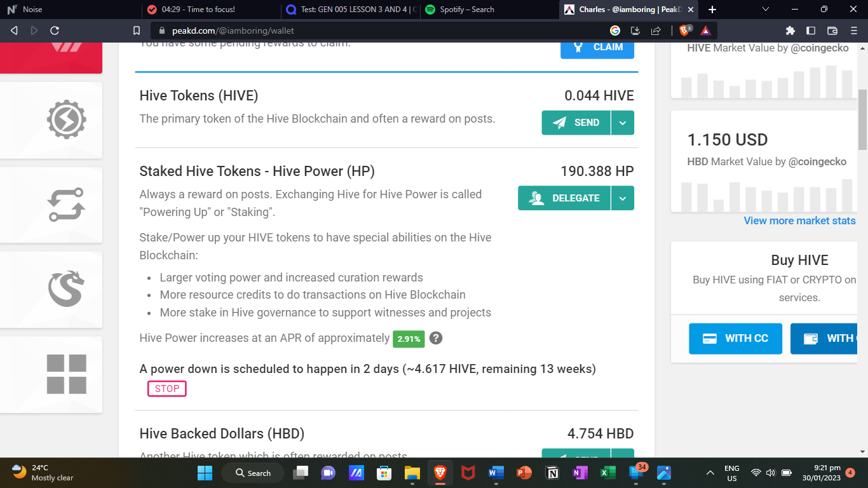Open the browser extensions puzzle icon
This screenshot has height=488, width=868.
click(x=790, y=30)
